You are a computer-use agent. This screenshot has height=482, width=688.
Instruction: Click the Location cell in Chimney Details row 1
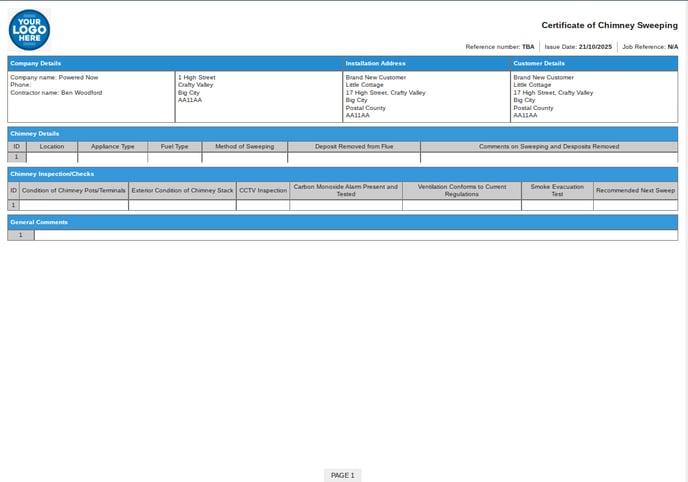point(51,157)
